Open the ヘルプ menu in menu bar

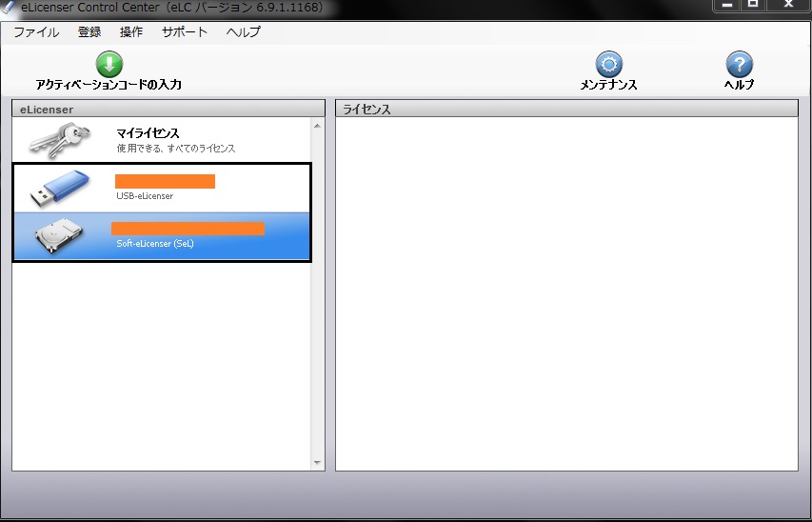[x=244, y=32]
